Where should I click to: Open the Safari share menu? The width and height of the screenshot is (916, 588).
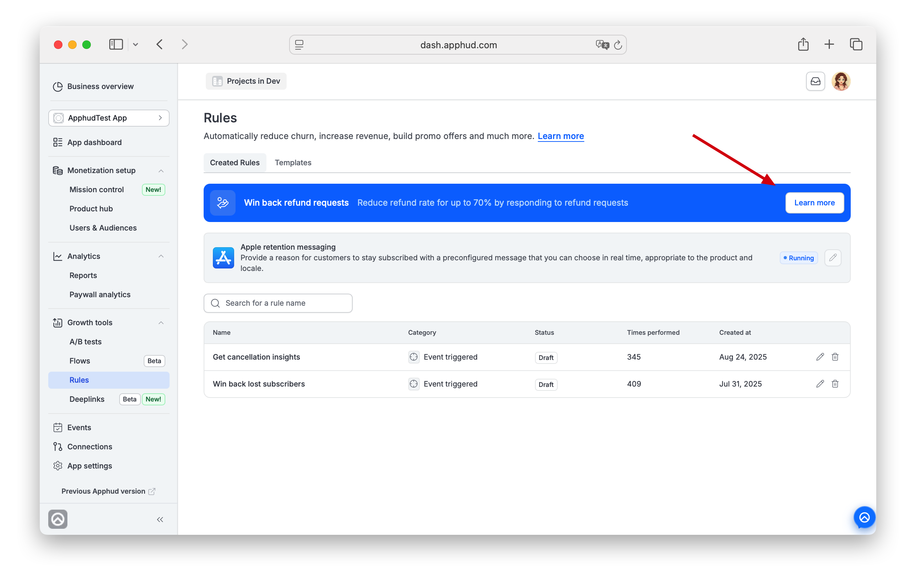point(802,44)
